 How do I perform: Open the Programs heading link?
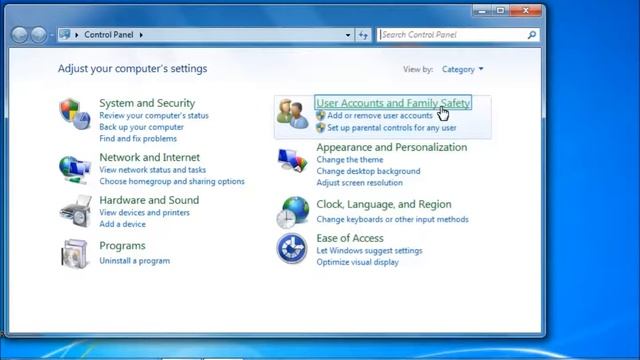[x=122, y=246]
